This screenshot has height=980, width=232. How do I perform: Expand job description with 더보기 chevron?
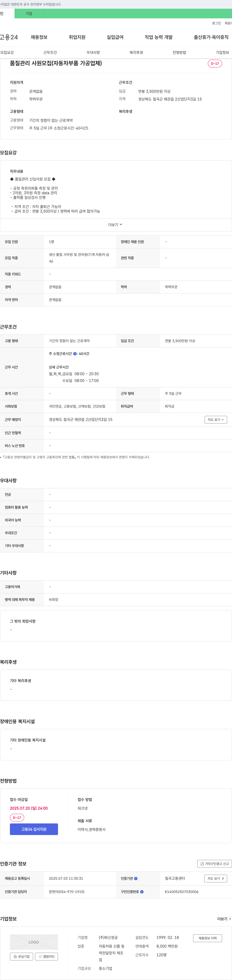pos(115,225)
